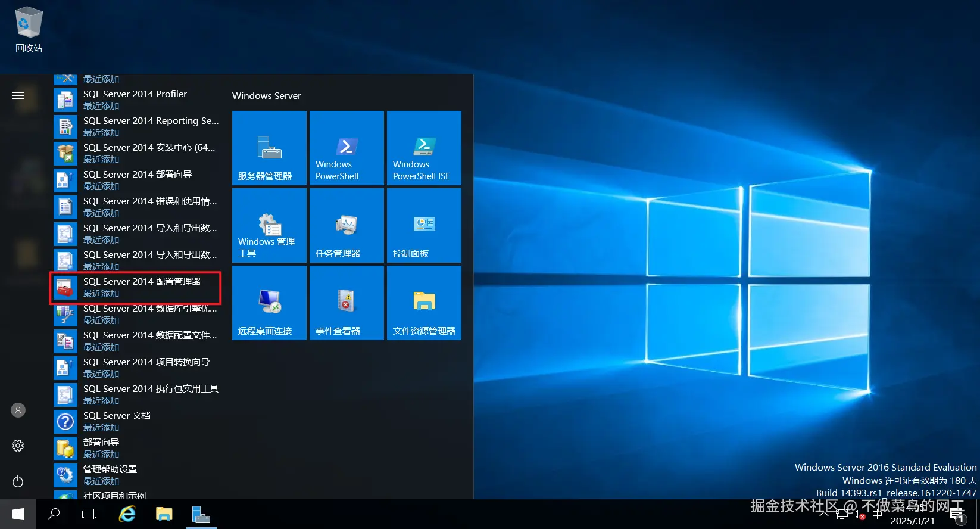Viewport: 980px width, 529px height.
Task: Launch SQL Server 2014 配置管理器
Action: point(137,287)
